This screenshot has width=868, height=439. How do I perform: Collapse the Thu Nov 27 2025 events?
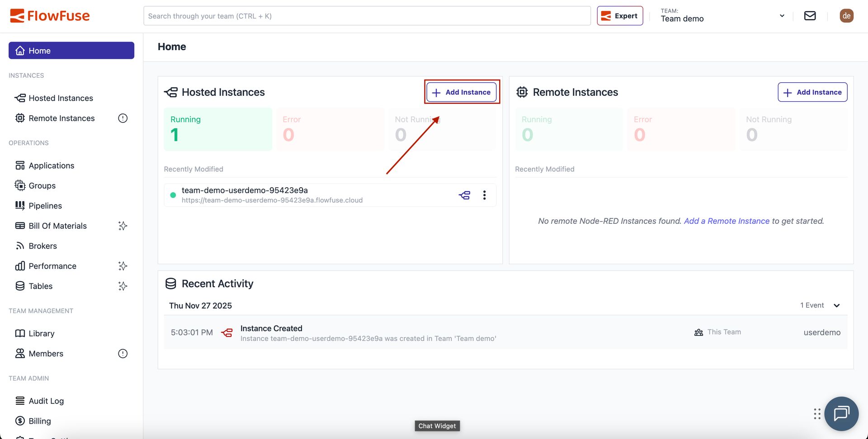coord(836,305)
